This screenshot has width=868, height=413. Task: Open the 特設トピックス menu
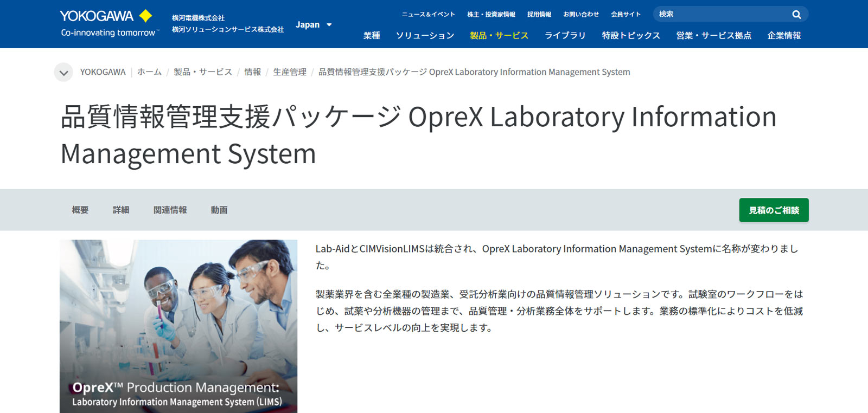click(x=631, y=36)
